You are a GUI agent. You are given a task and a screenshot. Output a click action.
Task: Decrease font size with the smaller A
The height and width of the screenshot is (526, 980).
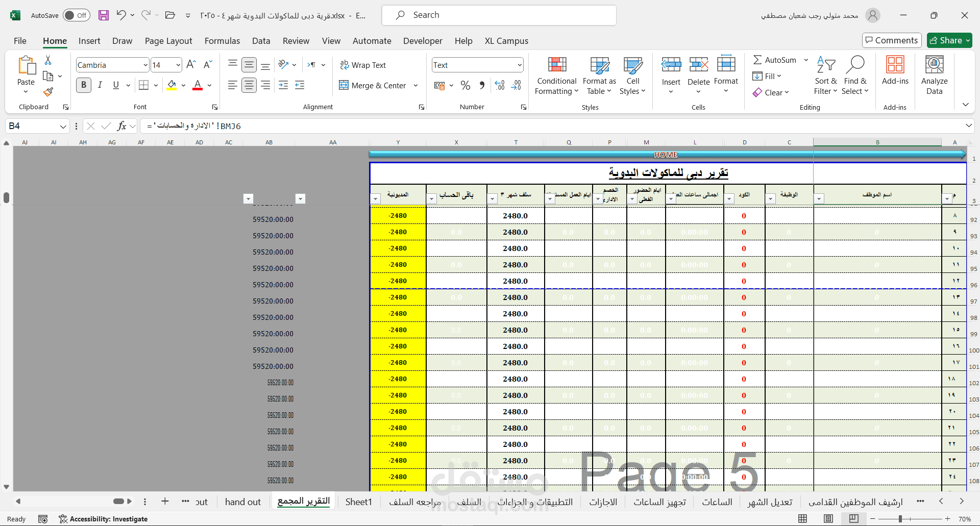(x=207, y=64)
